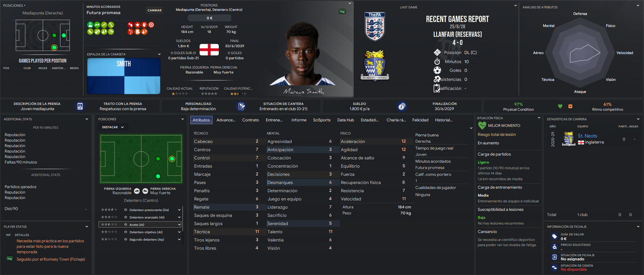Expand the Delantero presionante role row
This screenshot has height=275, width=644.
179,210
